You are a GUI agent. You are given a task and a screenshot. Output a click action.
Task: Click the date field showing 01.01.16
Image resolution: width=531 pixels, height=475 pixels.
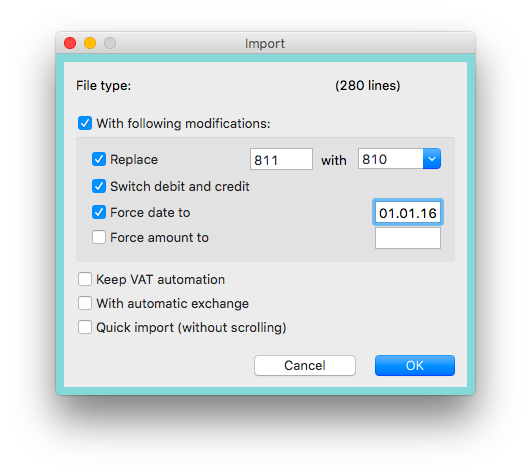[x=408, y=213]
